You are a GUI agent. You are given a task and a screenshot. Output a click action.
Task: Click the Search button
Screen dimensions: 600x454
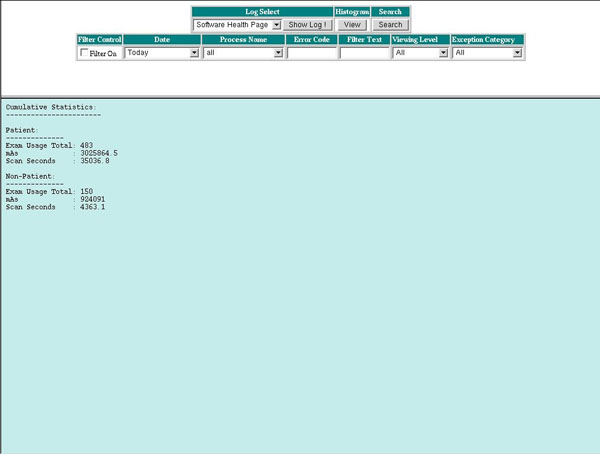click(x=390, y=25)
